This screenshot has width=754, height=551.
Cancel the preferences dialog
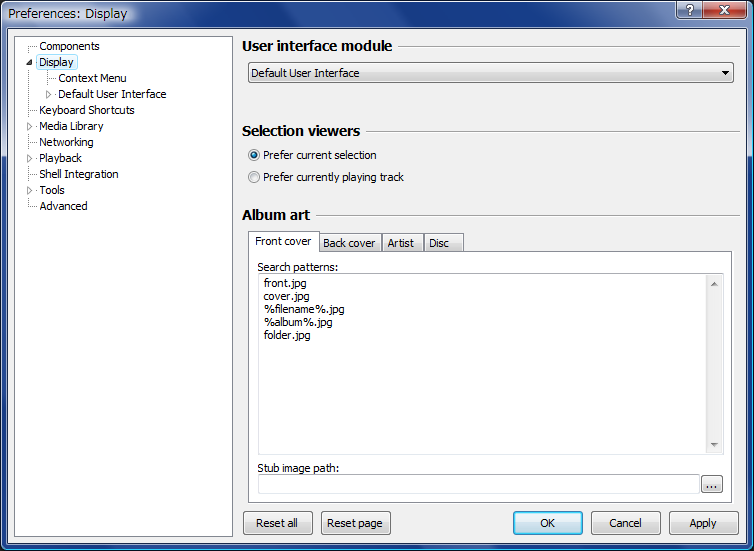626,523
